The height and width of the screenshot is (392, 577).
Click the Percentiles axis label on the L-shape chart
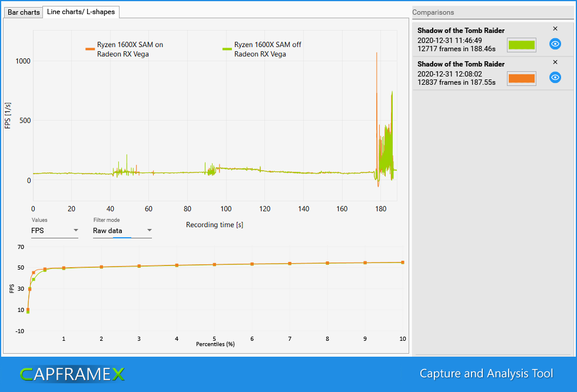[x=215, y=344]
